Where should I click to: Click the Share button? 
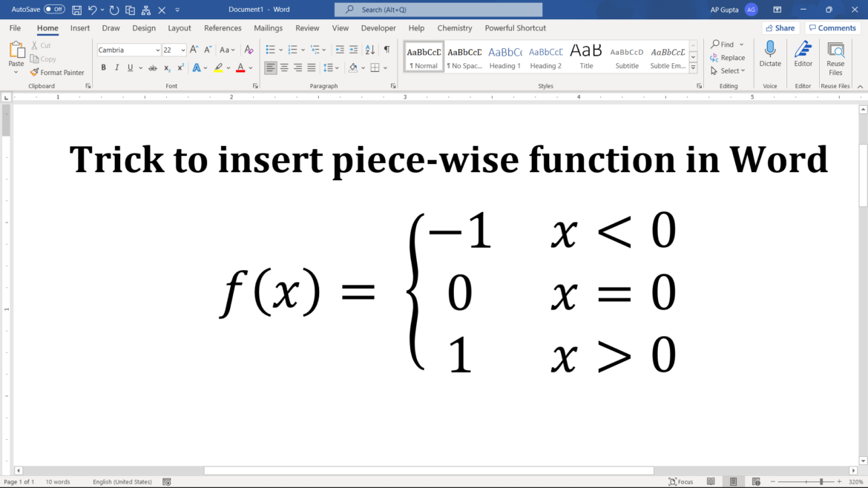click(x=780, y=27)
